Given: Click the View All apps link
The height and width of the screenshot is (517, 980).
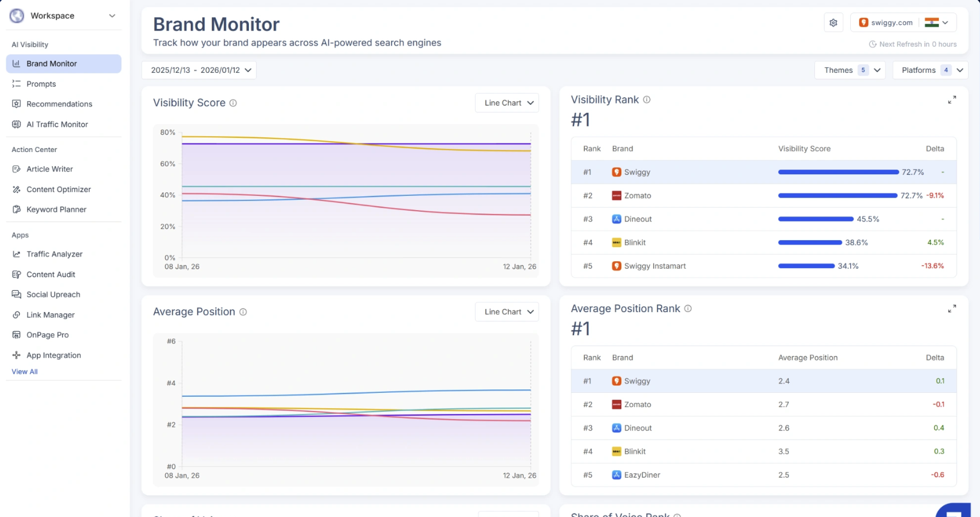Looking at the screenshot, I should click(24, 372).
